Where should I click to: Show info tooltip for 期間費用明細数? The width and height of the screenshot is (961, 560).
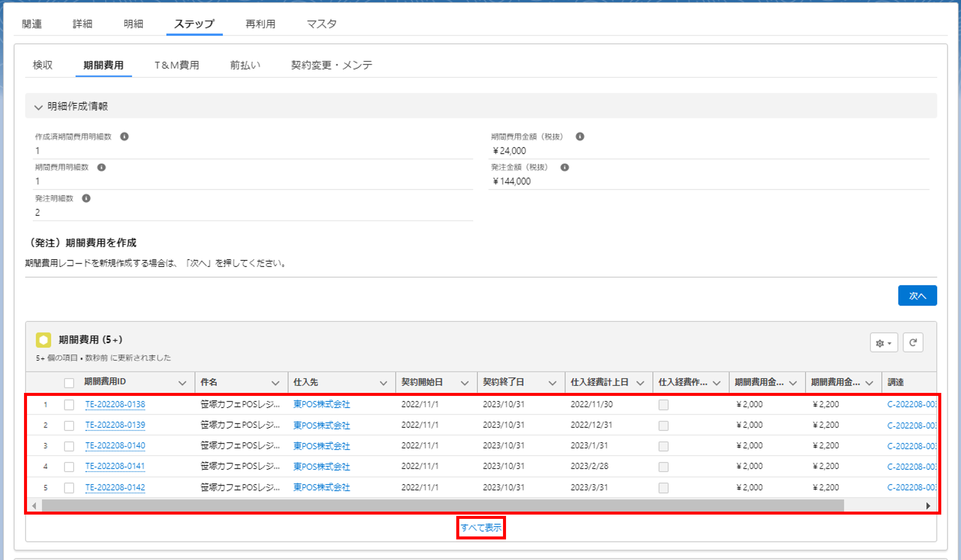click(x=102, y=168)
